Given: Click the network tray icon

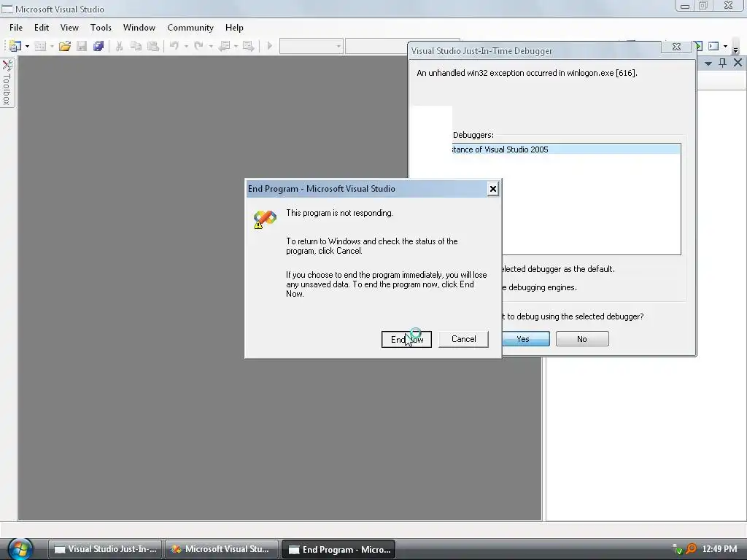Looking at the screenshot, I should click(x=677, y=549).
